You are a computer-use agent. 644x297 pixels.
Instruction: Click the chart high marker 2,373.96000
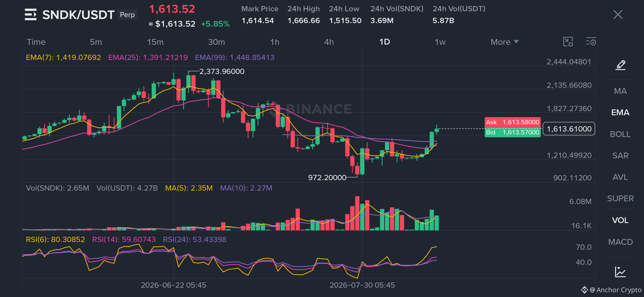pos(222,71)
